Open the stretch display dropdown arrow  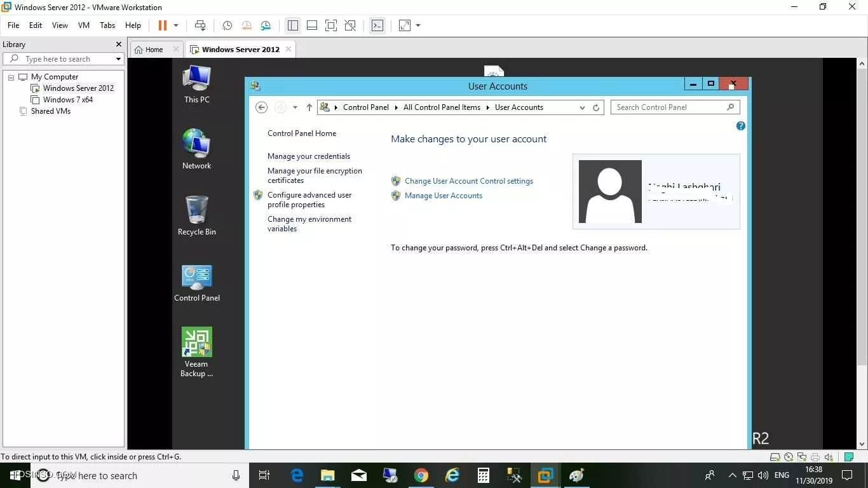[418, 25]
